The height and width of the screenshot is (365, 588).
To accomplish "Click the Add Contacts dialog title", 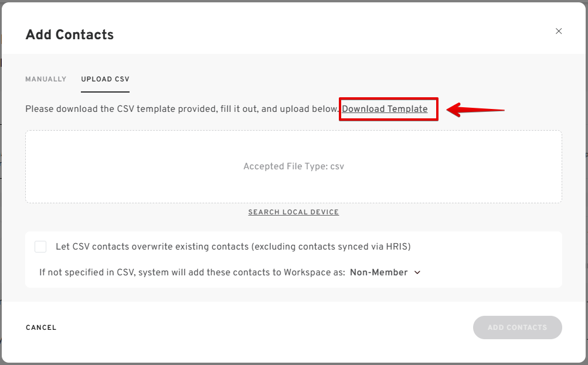I will (x=69, y=35).
